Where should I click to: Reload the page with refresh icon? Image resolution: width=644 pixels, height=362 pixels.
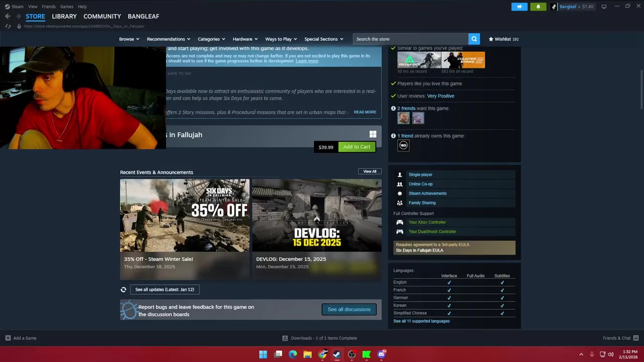click(8, 26)
